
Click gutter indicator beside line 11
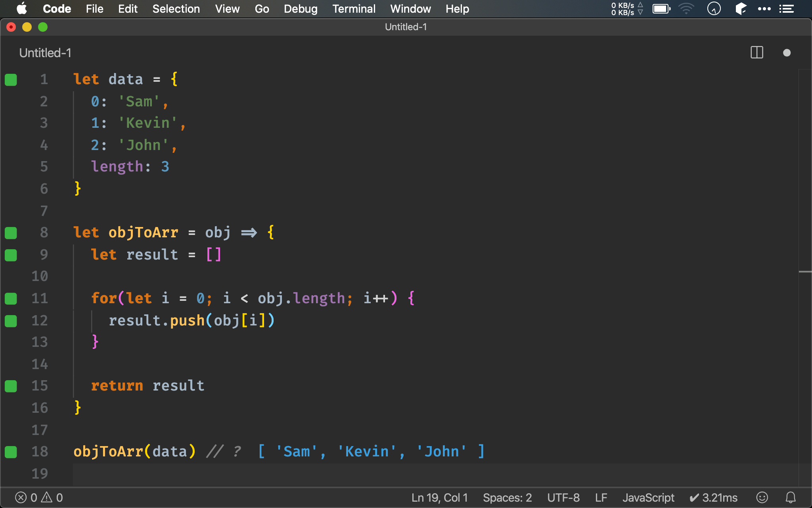[11, 298]
